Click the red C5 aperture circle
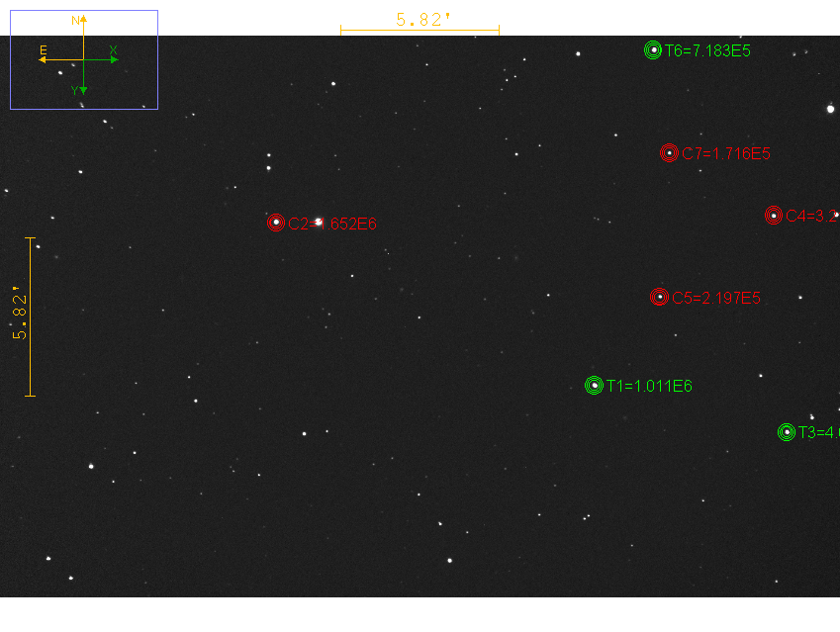840x632 pixels. [660, 297]
